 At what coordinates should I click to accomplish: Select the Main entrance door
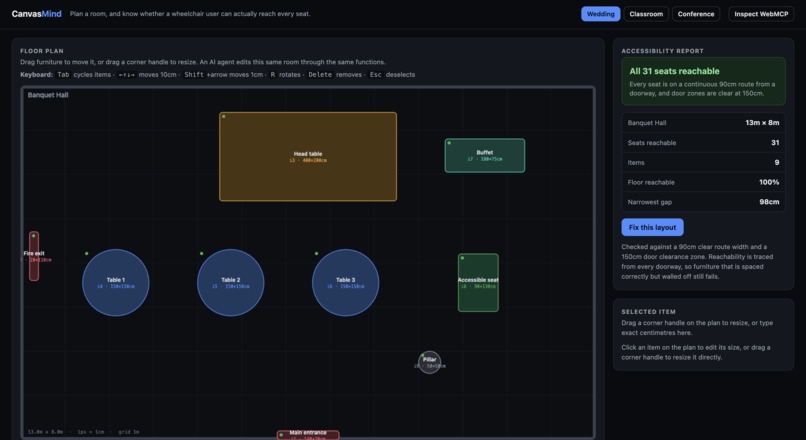pos(308,435)
